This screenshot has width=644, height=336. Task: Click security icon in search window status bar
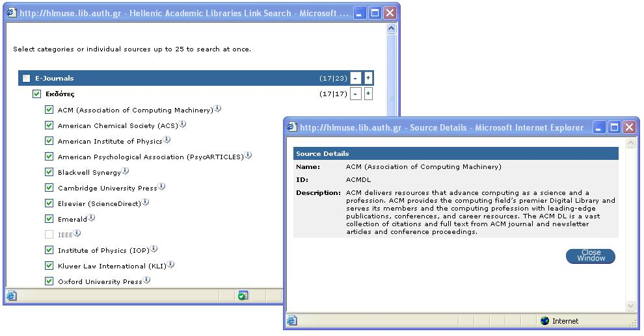[243, 296]
